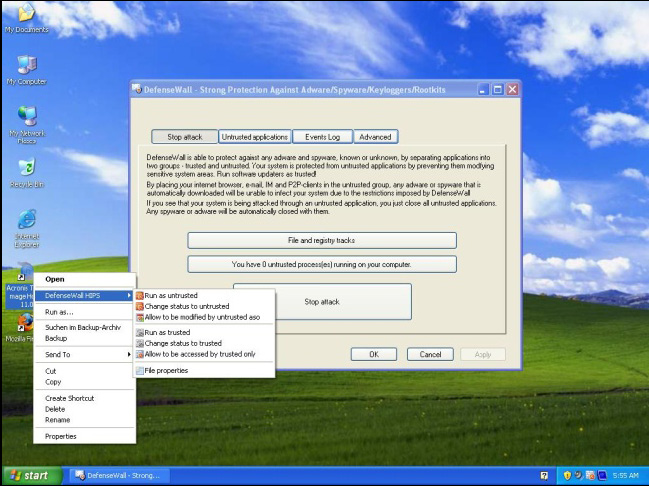Minimize the DefenseWall window
649x486 pixels.
(483, 89)
